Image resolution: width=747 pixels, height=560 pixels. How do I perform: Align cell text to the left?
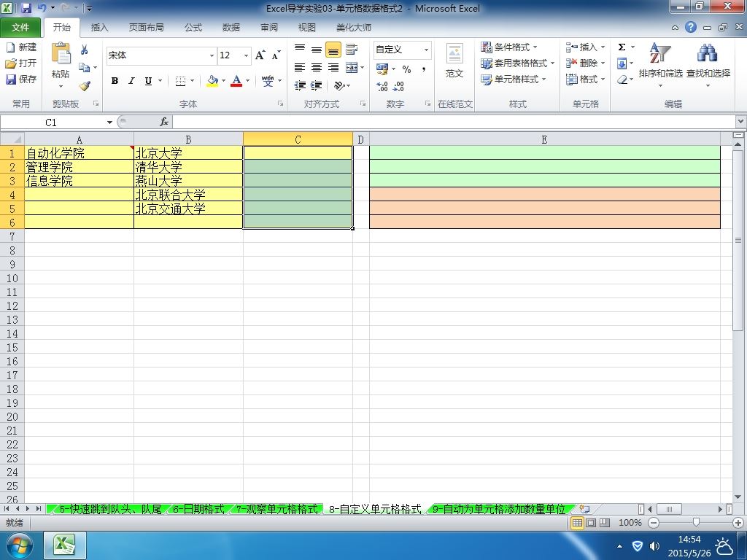click(x=300, y=68)
